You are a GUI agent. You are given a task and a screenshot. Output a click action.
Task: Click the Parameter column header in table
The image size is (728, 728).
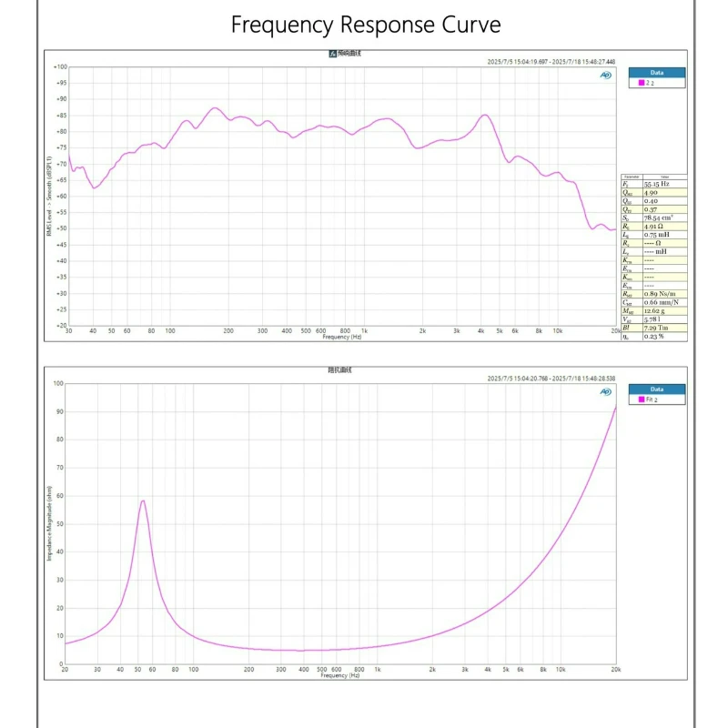point(632,177)
